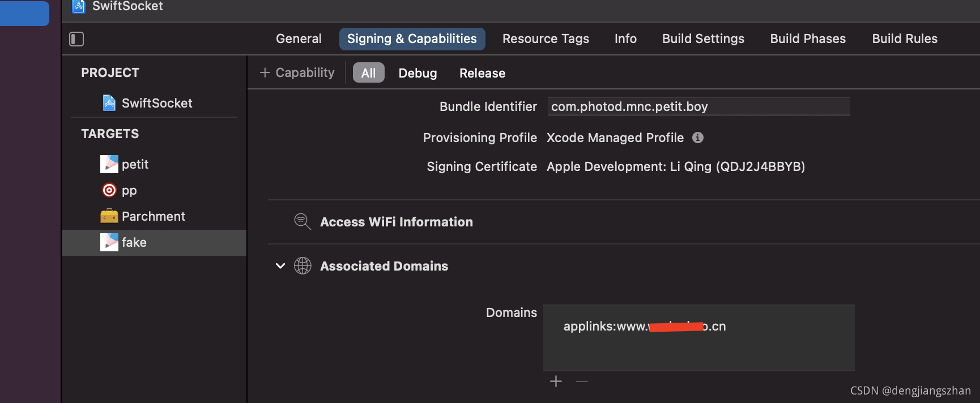
Task: Click the SwiftSocket title at window top
Action: coord(127,6)
